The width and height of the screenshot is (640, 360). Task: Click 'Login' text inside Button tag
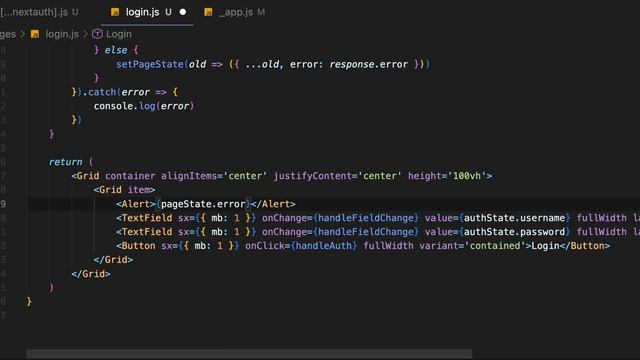(545, 246)
